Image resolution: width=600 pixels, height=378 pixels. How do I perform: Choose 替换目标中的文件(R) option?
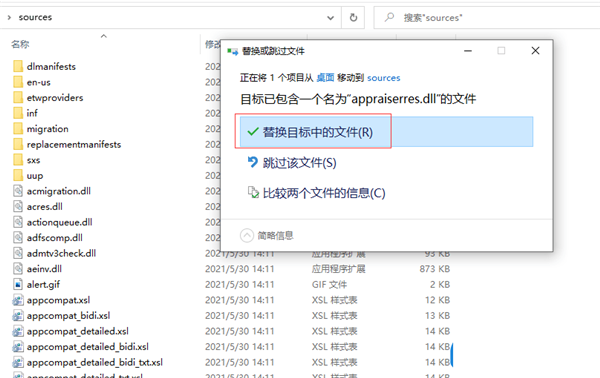386,132
